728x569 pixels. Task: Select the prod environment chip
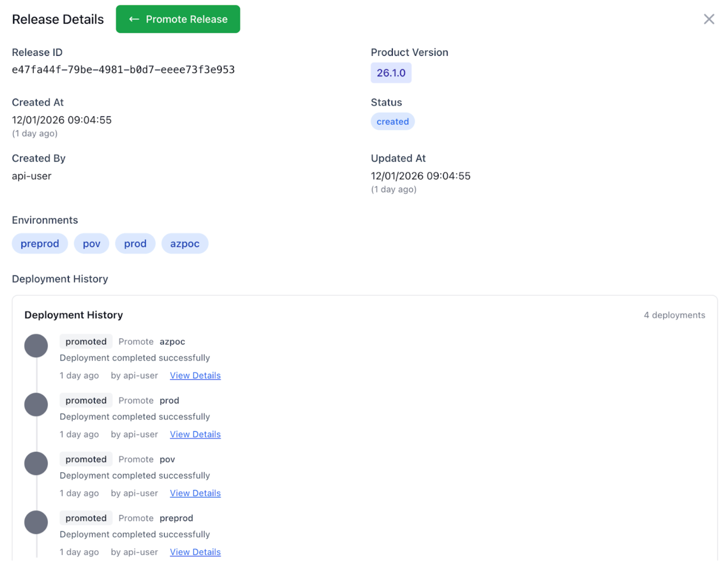coord(135,244)
